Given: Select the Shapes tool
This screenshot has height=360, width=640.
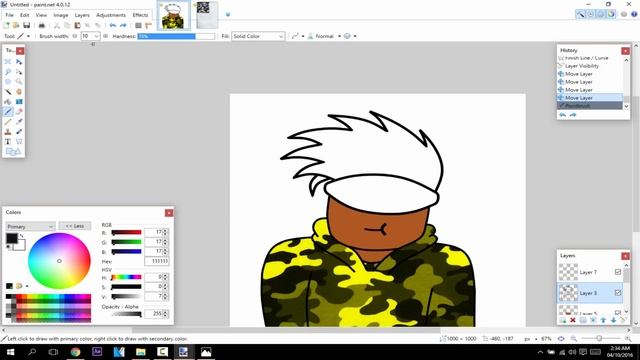Looking at the screenshot, I should point(13,152).
